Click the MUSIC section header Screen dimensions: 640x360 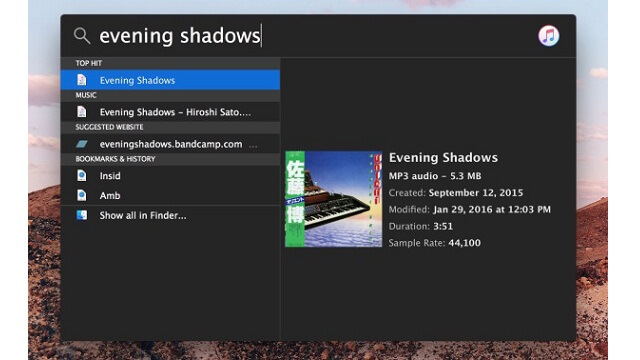pyautogui.click(x=86, y=95)
